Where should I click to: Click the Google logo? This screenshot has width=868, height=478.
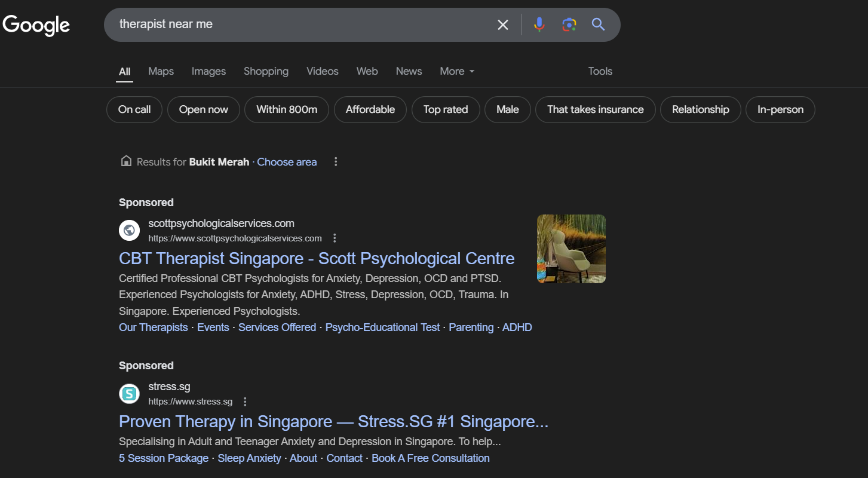tap(36, 25)
